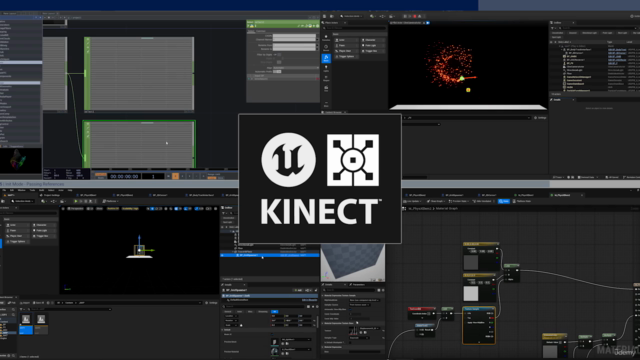Stop simulation with the red stop button
The height and width of the screenshot is (360, 640).
pyautogui.click(x=415, y=16)
